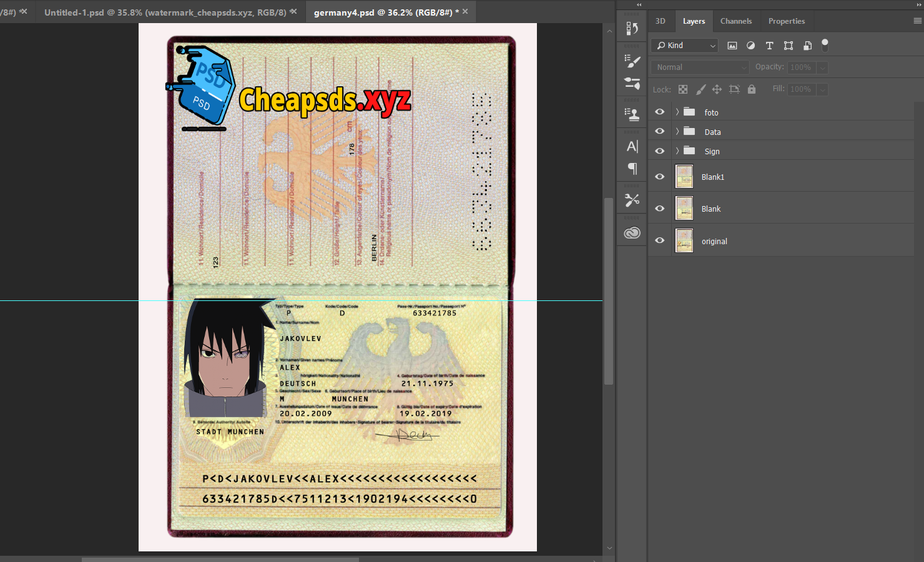Select the layer named original

tap(714, 242)
